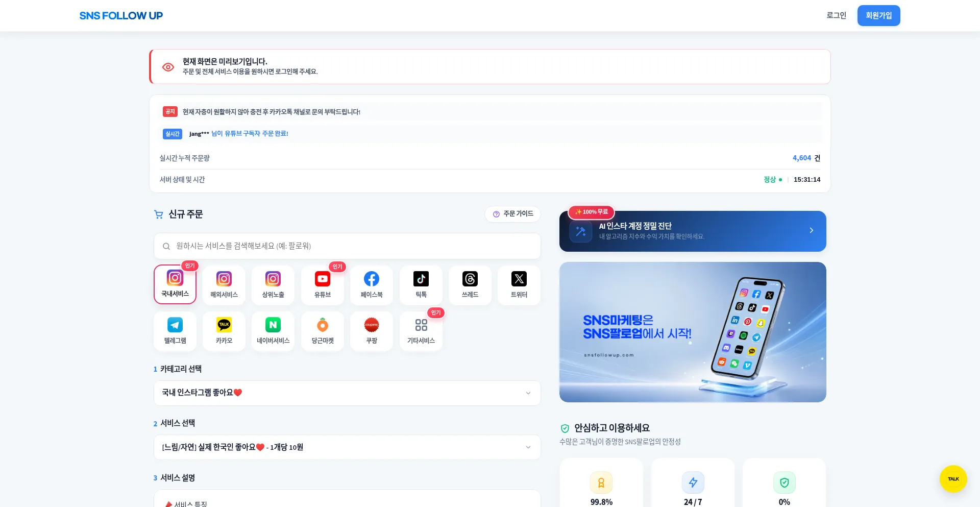Click the 4,604 건 order count
This screenshot has height=507, width=980.
coord(806,158)
